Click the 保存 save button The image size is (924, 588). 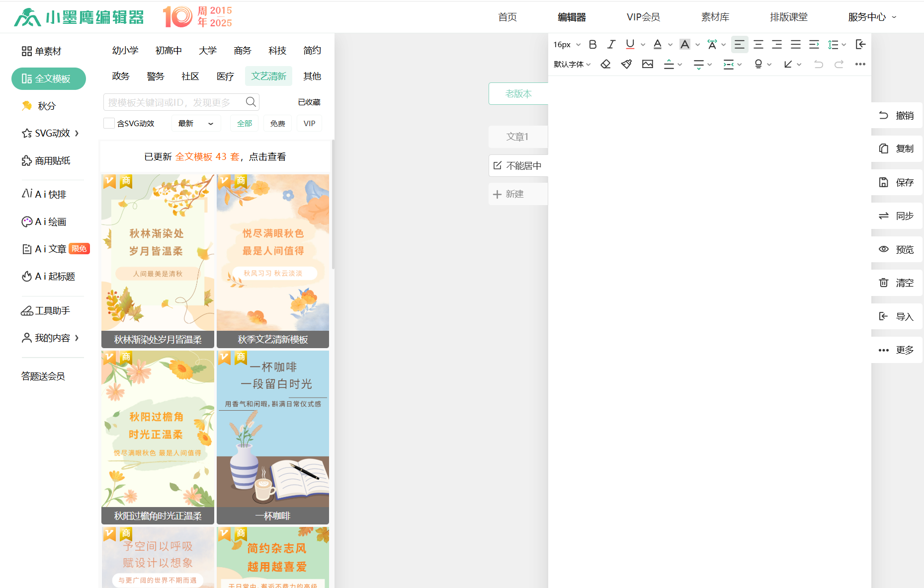(x=897, y=182)
